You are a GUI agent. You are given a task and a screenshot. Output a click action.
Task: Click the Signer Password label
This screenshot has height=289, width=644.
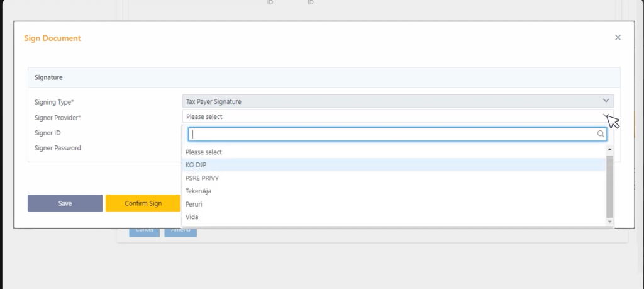pos(58,149)
